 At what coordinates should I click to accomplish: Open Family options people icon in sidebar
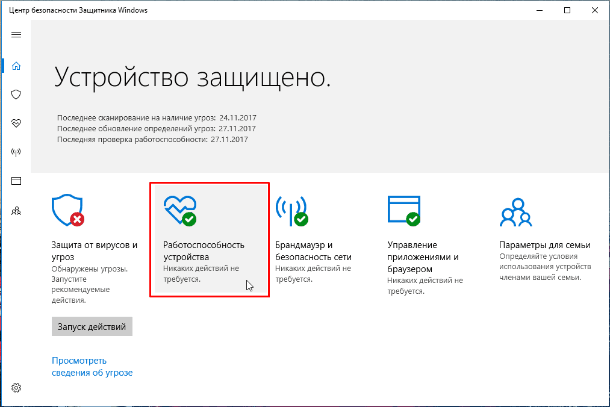16,211
